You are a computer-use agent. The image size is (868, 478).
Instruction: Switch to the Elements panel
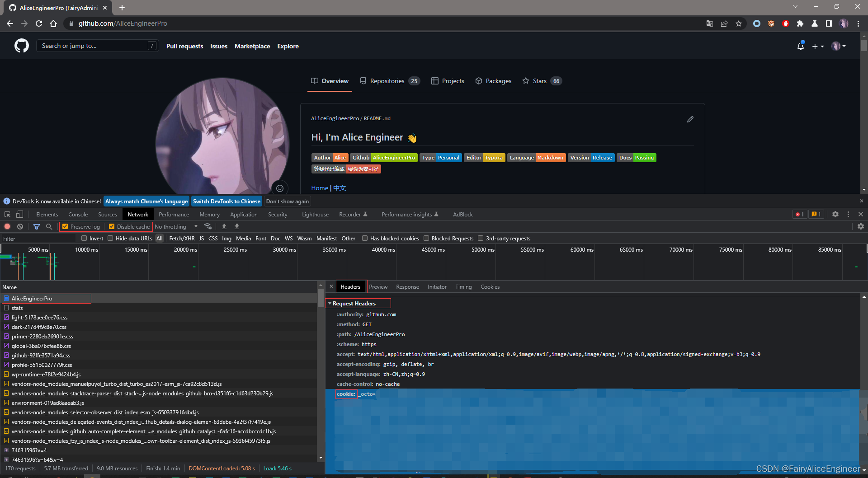tap(47, 214)
